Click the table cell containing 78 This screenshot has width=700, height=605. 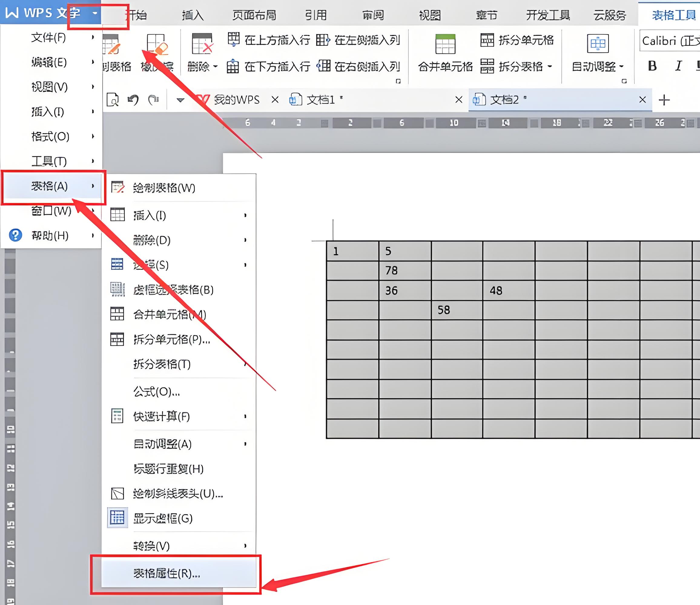tap(404, 270)
